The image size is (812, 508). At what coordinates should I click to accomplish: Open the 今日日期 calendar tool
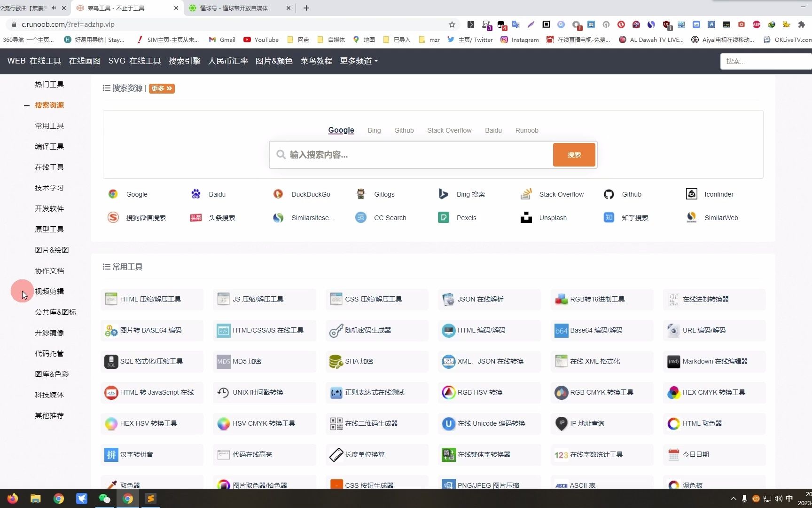pos(714,454)
